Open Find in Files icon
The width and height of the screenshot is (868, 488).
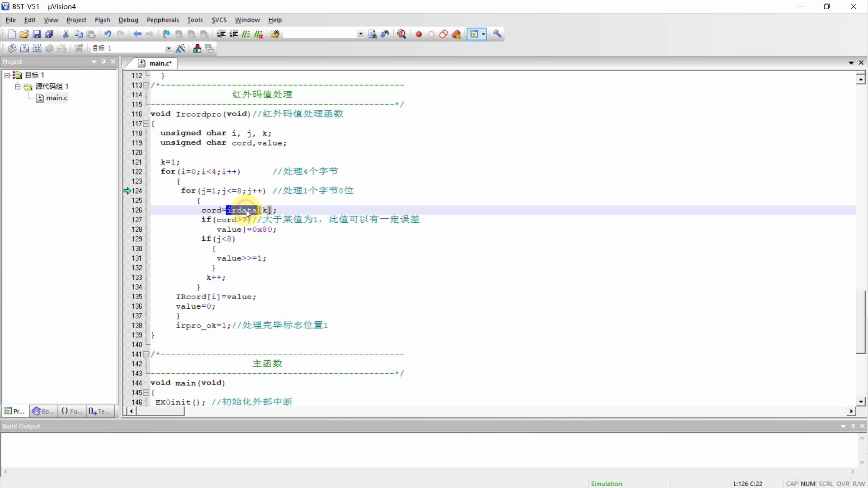[275, 34]
